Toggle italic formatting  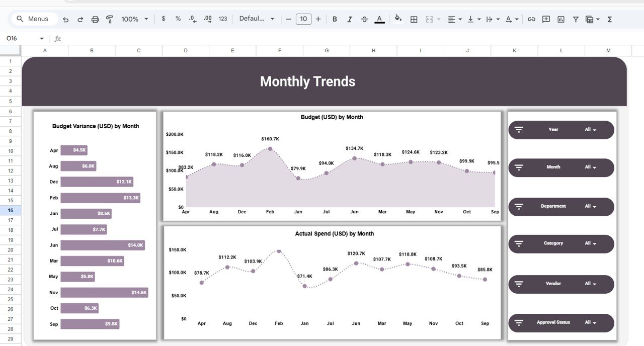[x=350, y=19]
